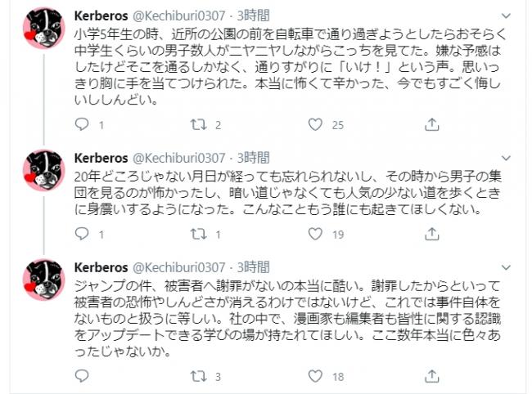Open the 3時間 timestamp of the third tweet
Screen dimensions: 532x394
coord(253,267)
